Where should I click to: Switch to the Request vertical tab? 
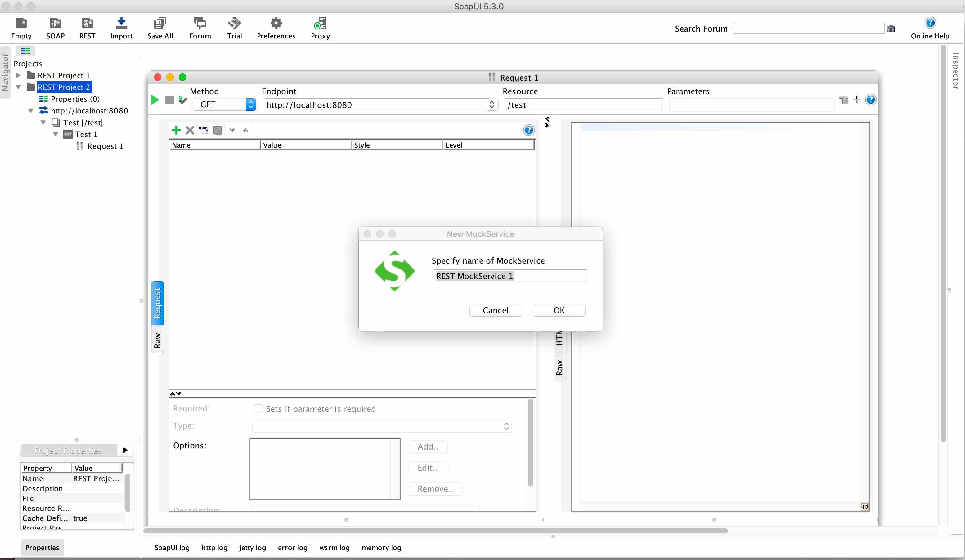coord(157,303)
